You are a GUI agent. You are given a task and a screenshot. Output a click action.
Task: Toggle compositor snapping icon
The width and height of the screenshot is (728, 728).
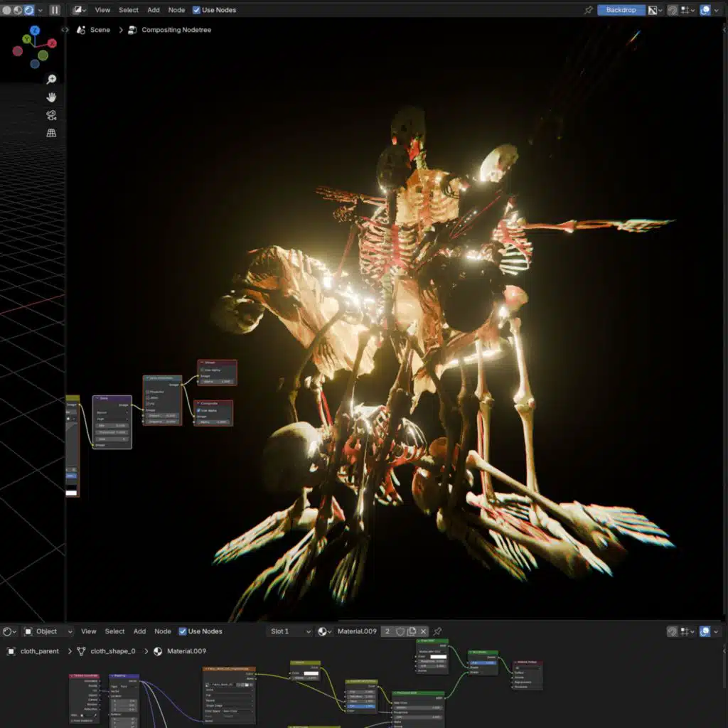tap(672, 10)
